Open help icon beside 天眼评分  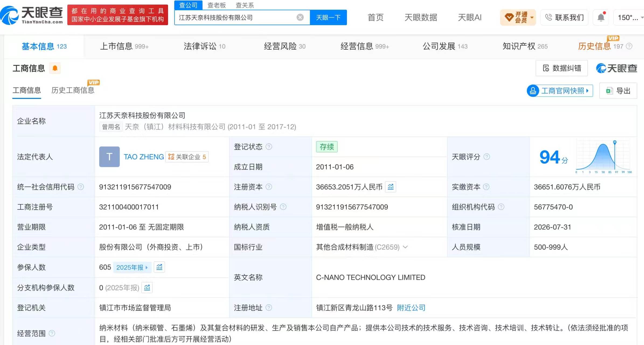[487, 157]
